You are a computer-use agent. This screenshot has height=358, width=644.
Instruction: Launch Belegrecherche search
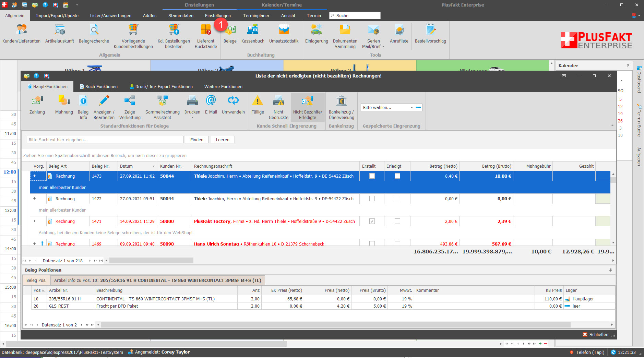[94, 34]
